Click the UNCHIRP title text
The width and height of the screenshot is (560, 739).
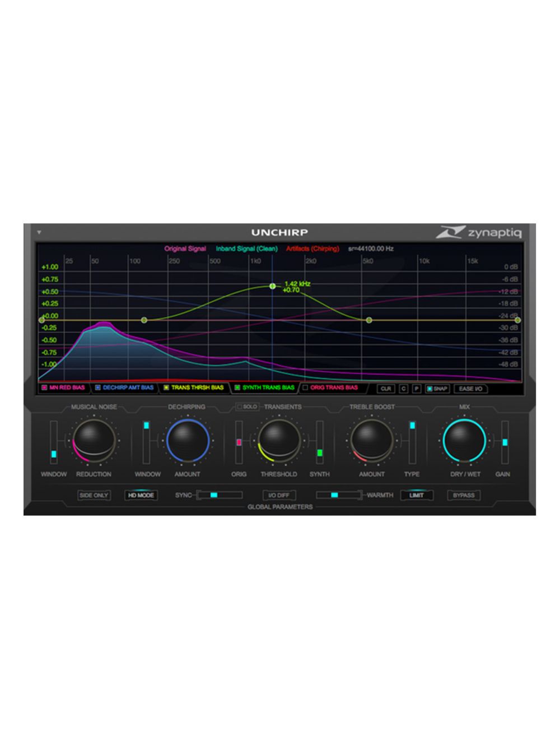point(279,232)
